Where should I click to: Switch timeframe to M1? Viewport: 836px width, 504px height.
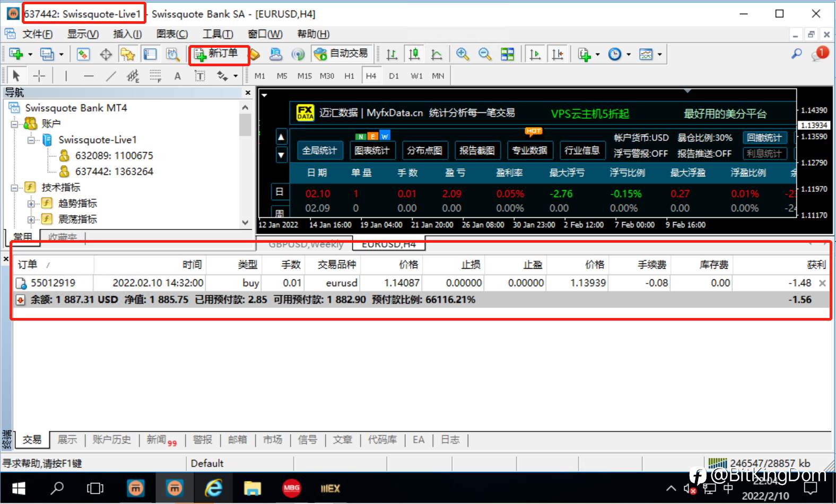tap(260, 76)
